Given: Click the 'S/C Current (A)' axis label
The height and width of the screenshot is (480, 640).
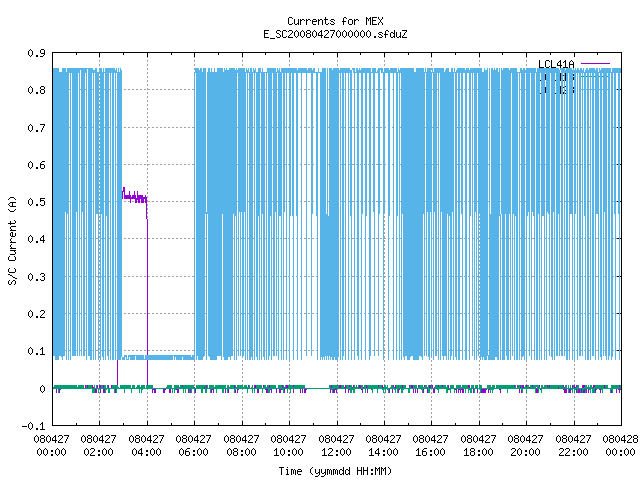Looking at the screenshot, I should 13,241.
